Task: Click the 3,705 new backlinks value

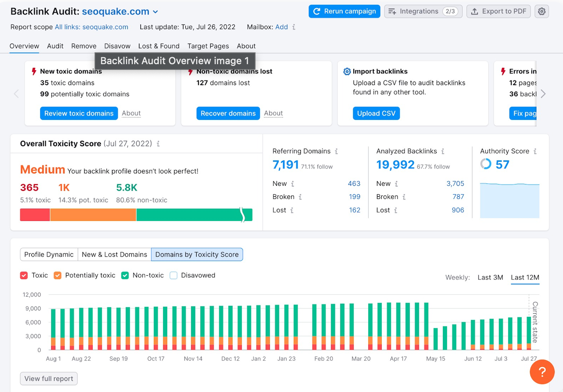Action: point(455,184)
